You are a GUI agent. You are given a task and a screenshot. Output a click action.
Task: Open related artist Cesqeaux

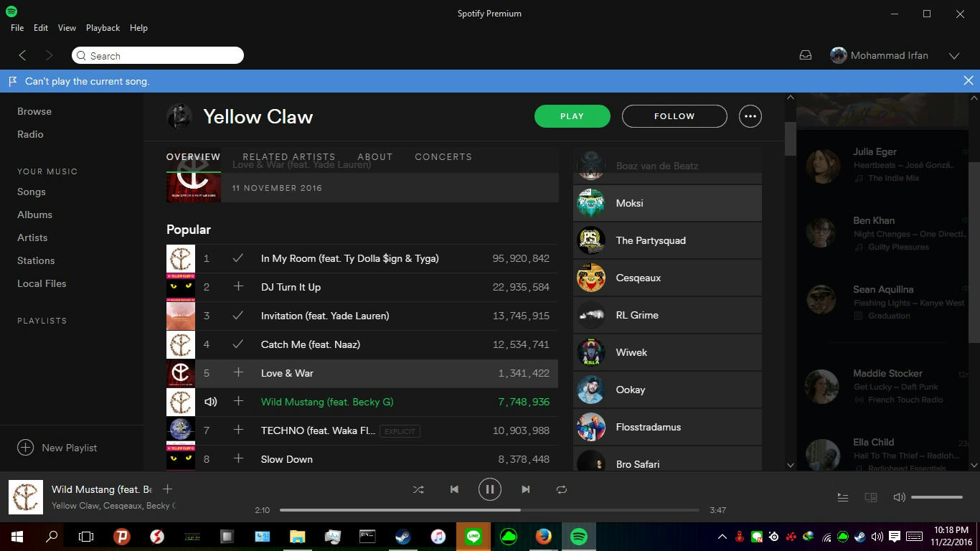667,278
